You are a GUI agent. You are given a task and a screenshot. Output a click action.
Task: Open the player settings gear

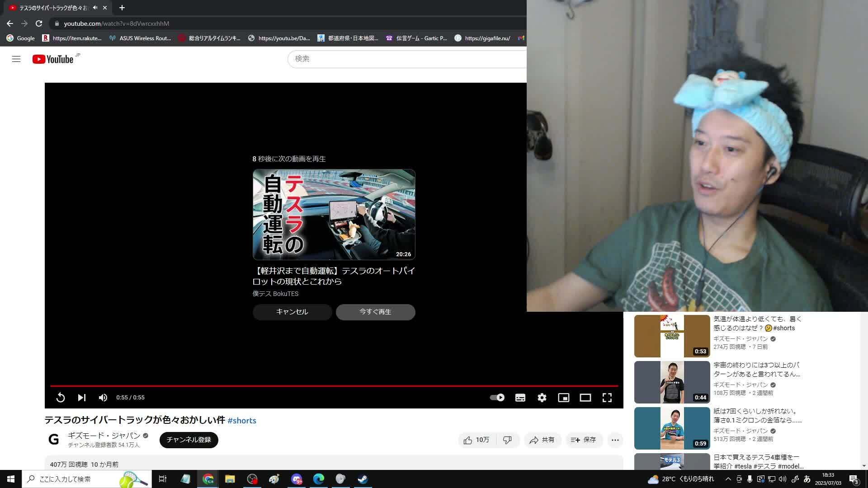coord(542,398)
